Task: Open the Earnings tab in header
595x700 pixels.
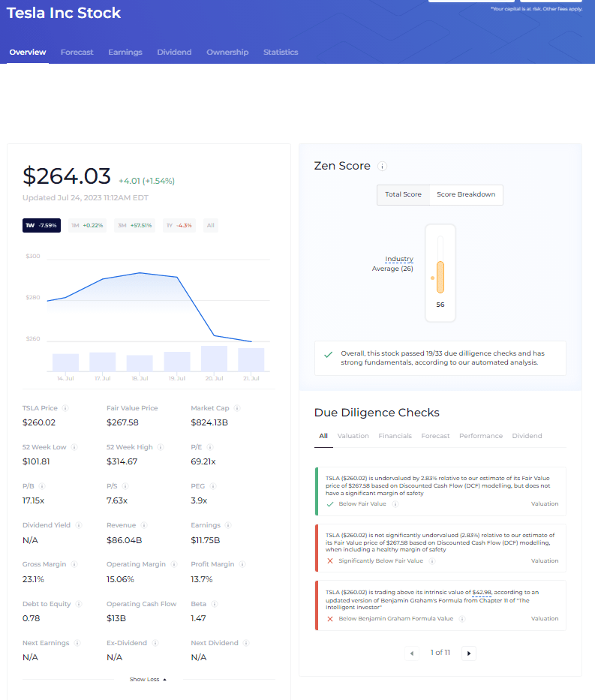Action: coord(125,53)
